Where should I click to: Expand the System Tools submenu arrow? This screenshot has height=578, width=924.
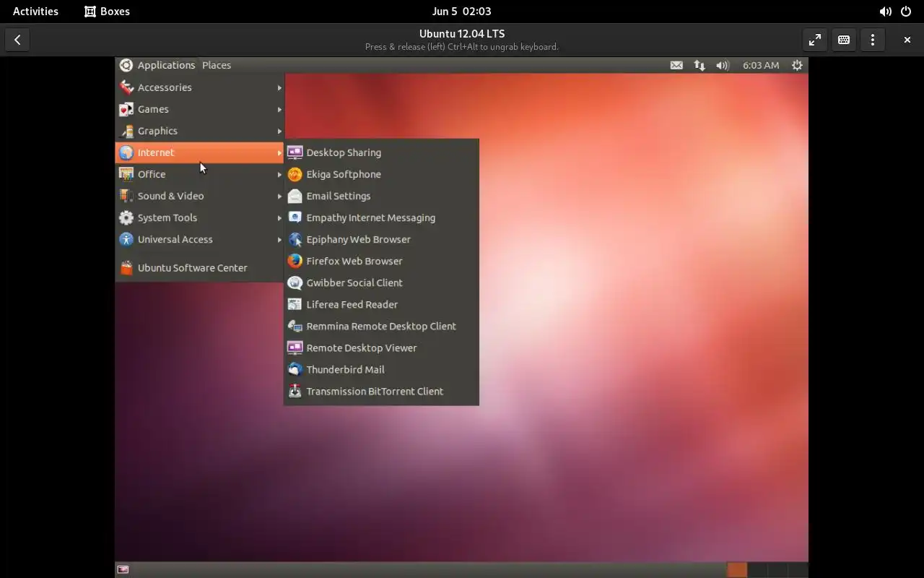pyautogui.click(x=279, y=217)
